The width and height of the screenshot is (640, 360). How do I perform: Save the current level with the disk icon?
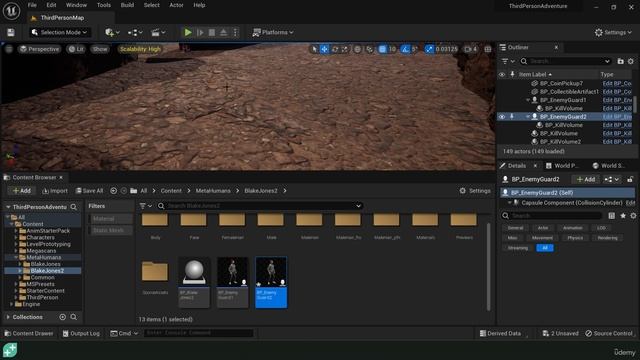coord(11,32)
